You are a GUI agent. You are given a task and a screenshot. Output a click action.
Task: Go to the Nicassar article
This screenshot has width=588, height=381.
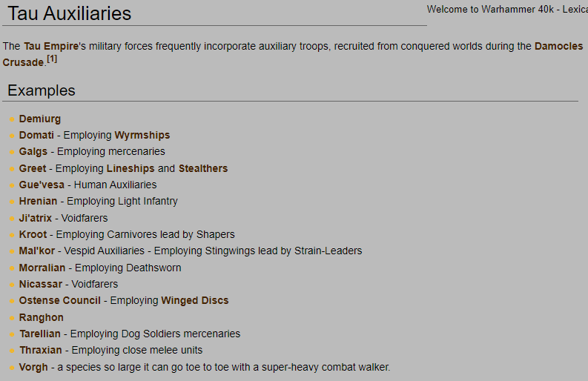[x=41, y=284]
